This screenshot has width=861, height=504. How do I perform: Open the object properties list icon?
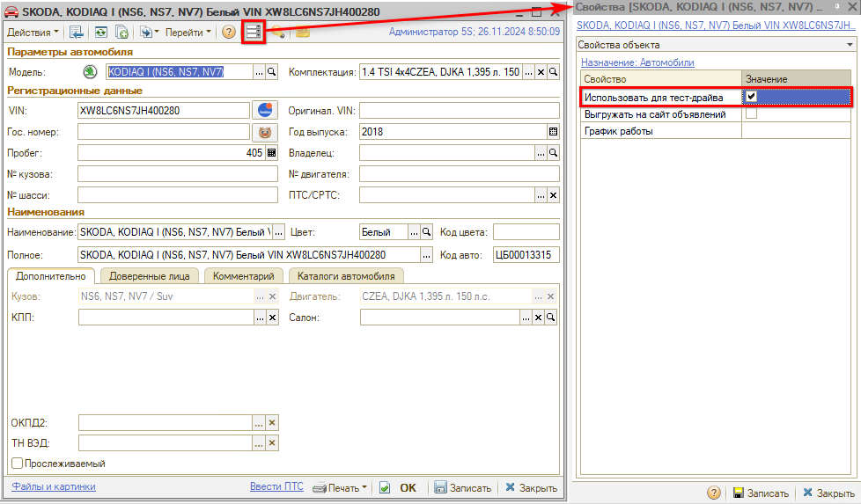coord(254,32)
